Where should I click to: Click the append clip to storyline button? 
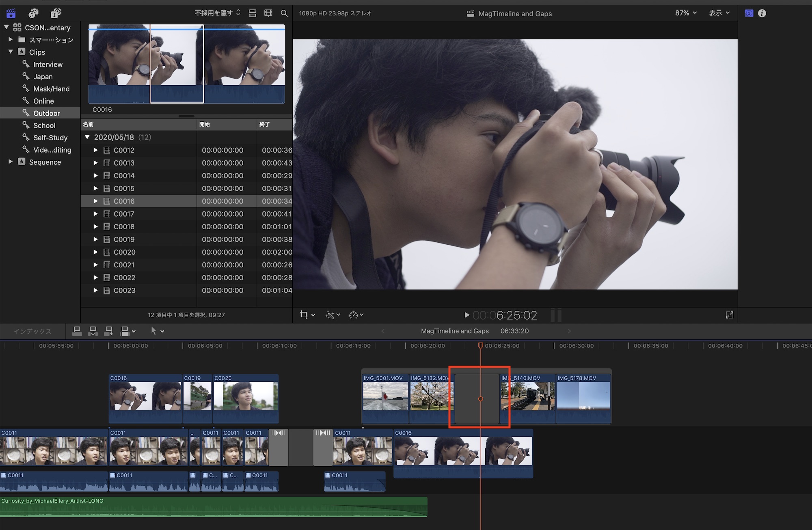108,331
